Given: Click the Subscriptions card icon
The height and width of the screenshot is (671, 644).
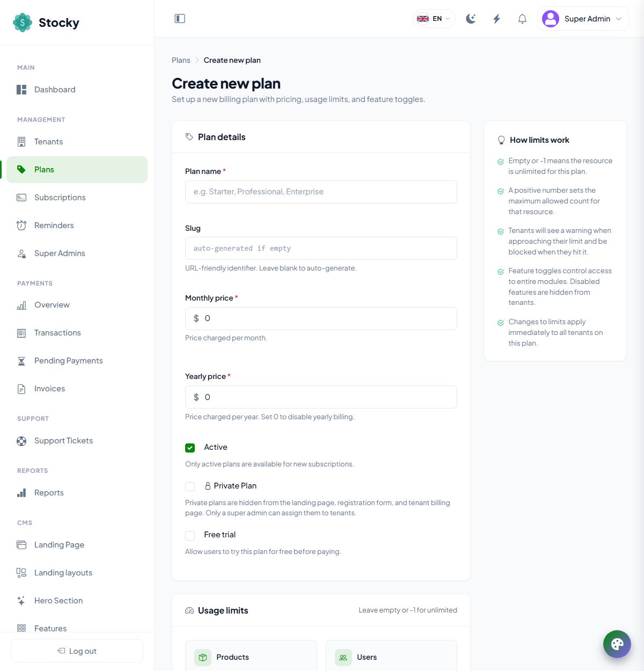Looking at the screenshot, I should [x=21, y=198].
